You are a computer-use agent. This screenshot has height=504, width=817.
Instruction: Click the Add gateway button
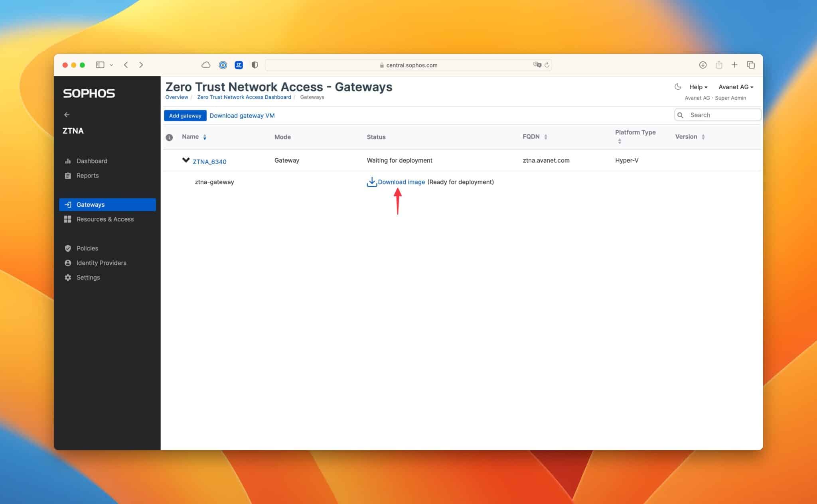185,116
